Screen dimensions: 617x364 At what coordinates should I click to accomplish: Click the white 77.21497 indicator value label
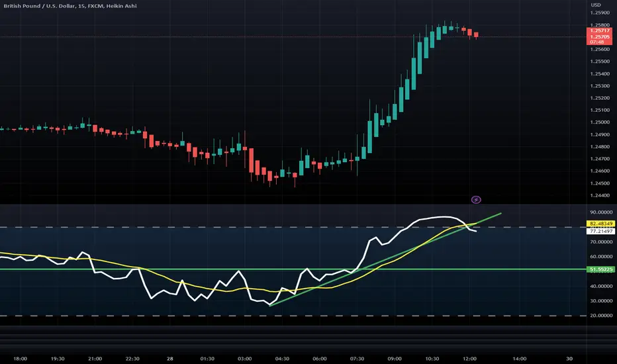pyautogui.click(x=600, y=232)
